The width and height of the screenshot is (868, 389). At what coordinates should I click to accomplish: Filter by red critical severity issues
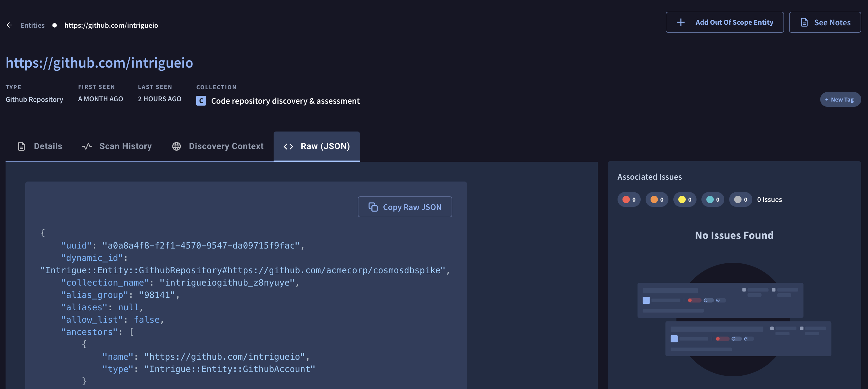[629, 200]
